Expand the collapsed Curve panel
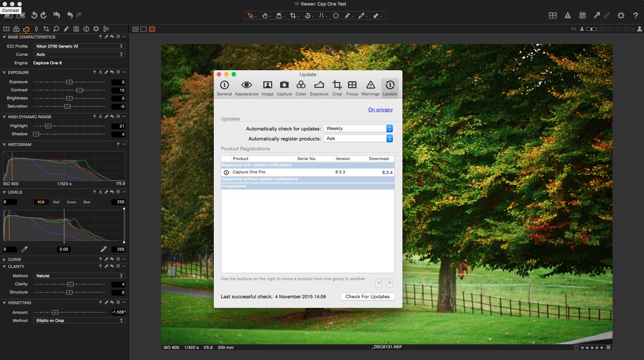 point(4,259)
